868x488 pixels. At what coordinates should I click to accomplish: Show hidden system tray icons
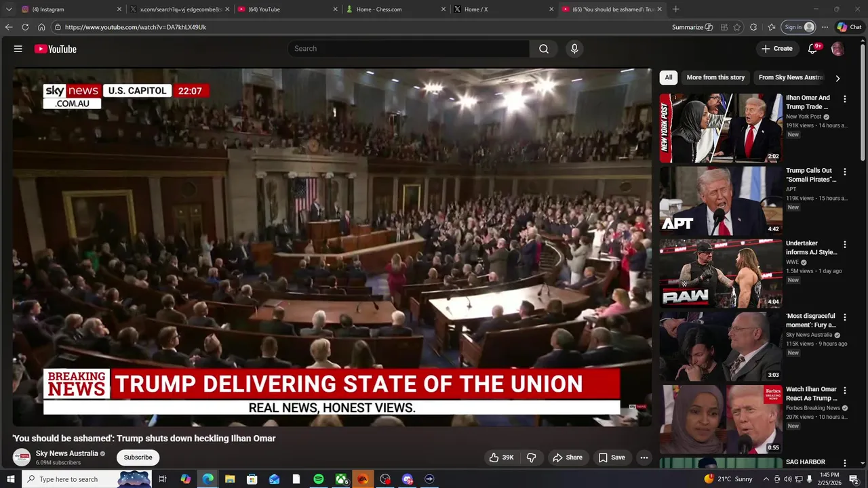[x=766, y=479]
